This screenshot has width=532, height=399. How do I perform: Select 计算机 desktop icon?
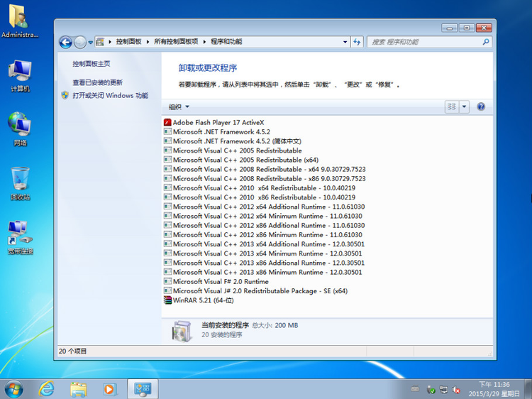[x=20, y=76]
